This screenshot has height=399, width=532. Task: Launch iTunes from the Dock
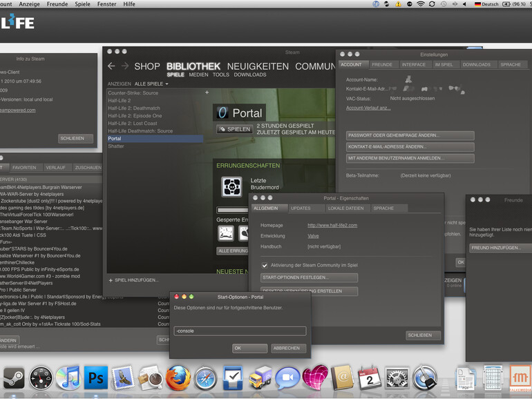[x=68, y=378]
